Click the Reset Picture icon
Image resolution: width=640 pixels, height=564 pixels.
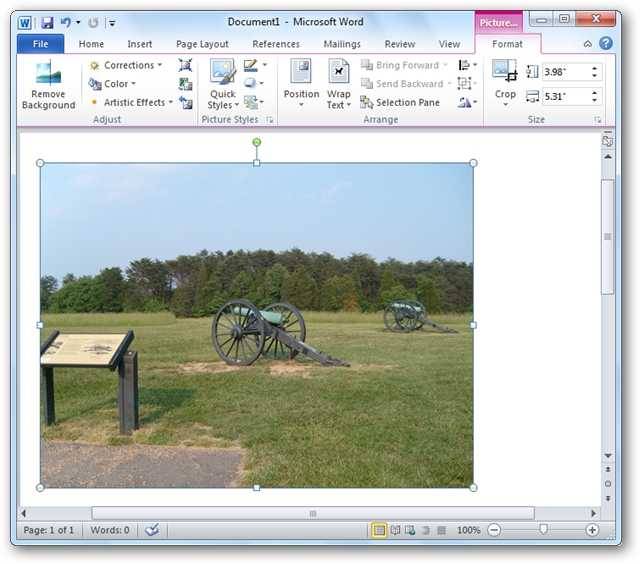(186, 102)
